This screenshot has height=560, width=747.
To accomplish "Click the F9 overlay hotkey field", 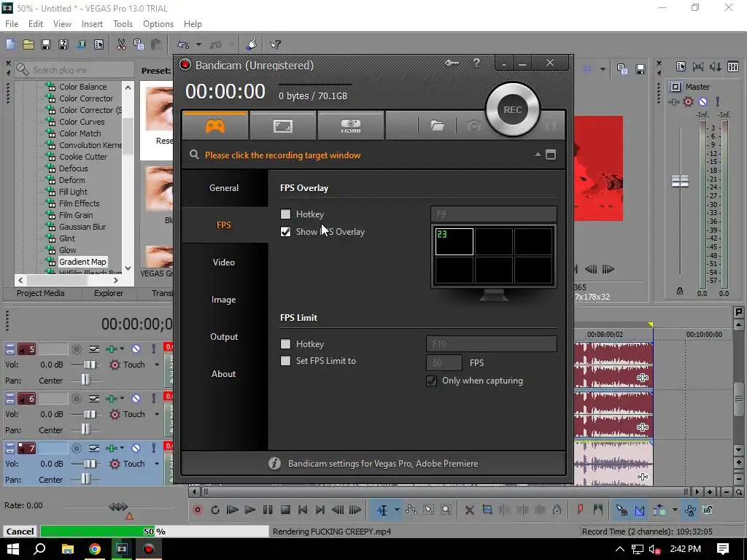I will [494, 214].
